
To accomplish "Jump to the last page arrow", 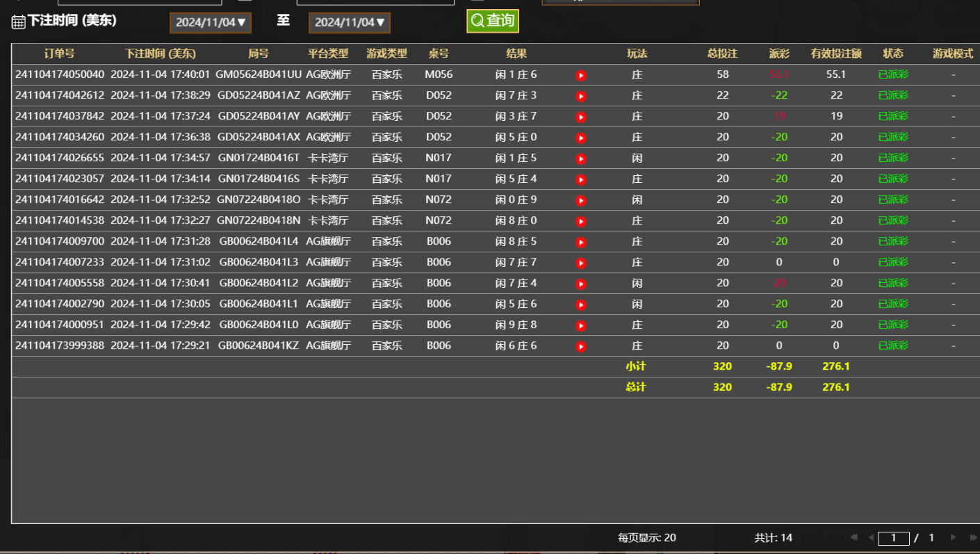I will point(972,537).
